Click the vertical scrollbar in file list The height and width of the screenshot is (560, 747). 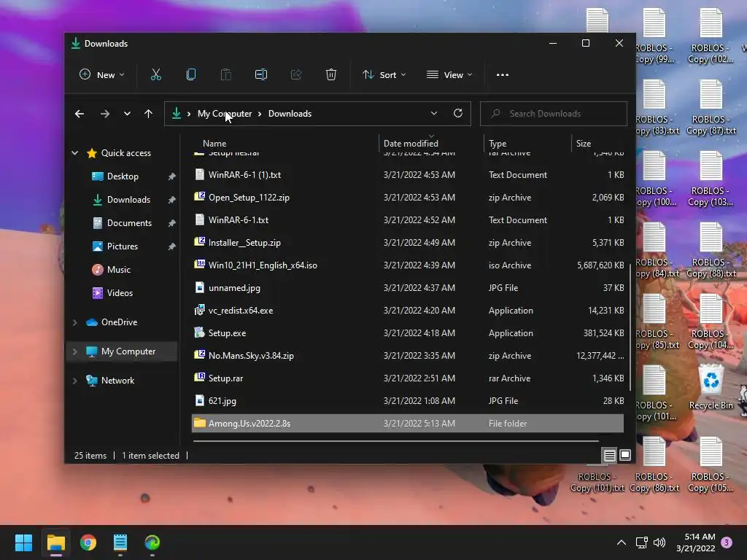[x=630, y=327]
